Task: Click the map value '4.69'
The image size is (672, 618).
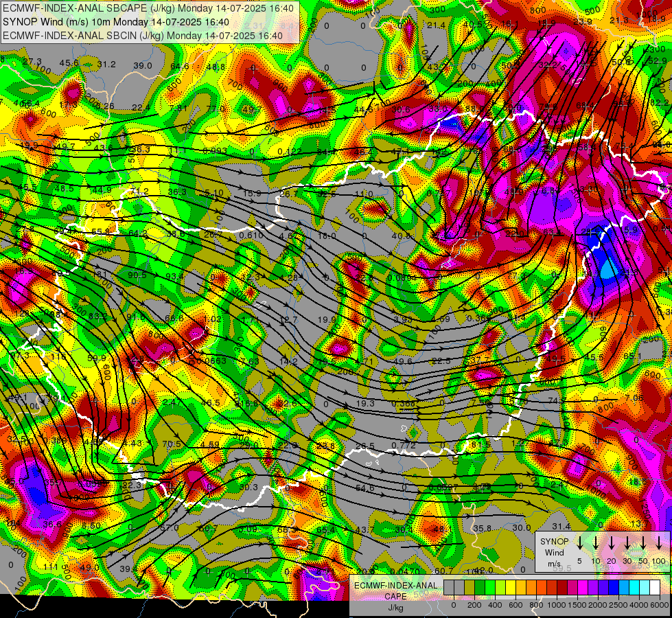Action: 441,319
